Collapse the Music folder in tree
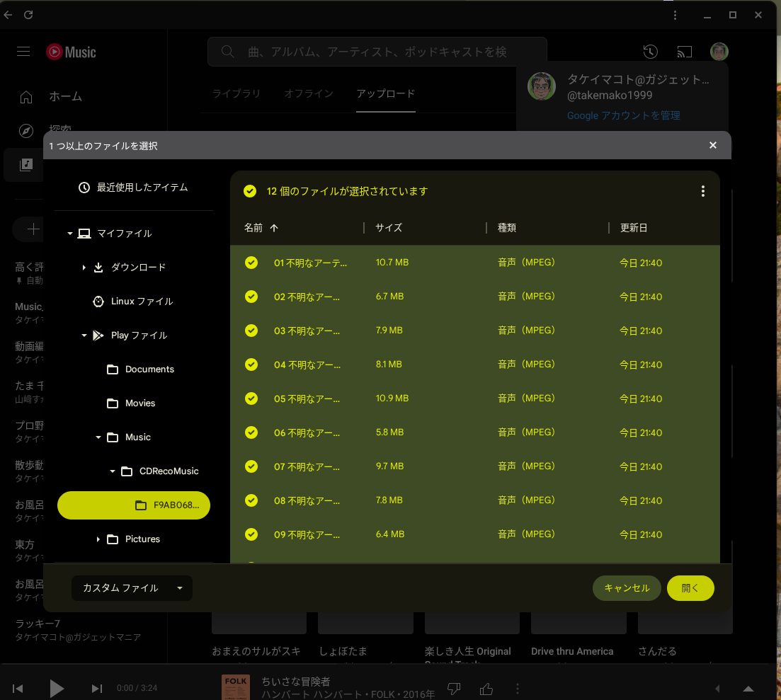Image resolution: width=781 pixels, height=700 pixels. click(98, 437)
